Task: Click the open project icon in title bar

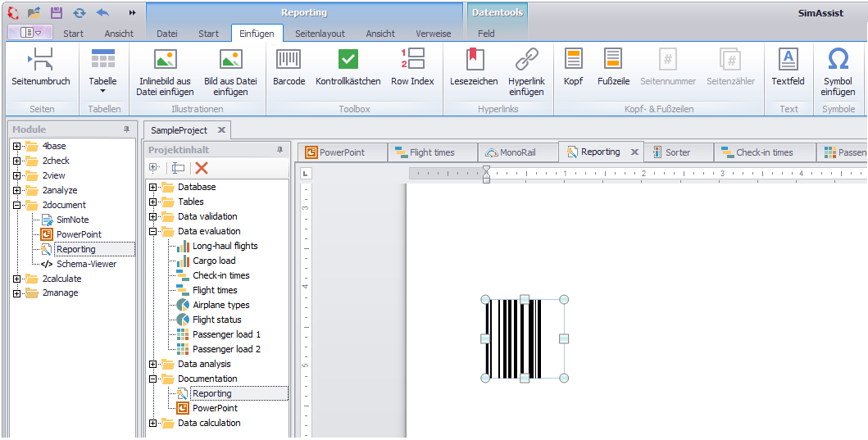Action: click(x=34, y=12)
